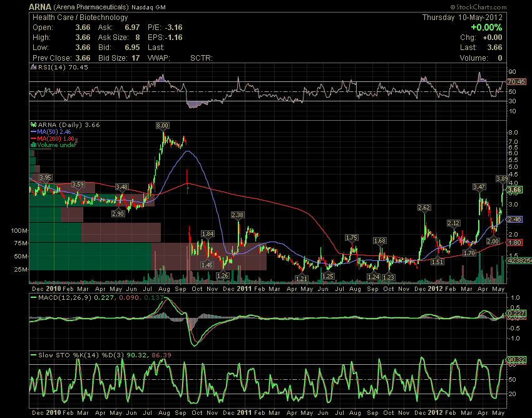Click the 1.51 price low marker
532x418 pixels.
pyautogui.click(x=437, y=262)
